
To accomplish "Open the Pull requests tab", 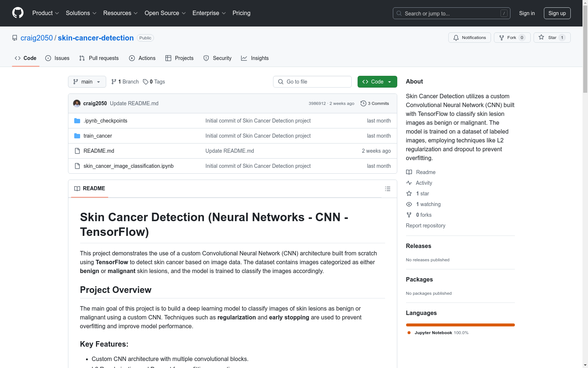I will (99, 58).
